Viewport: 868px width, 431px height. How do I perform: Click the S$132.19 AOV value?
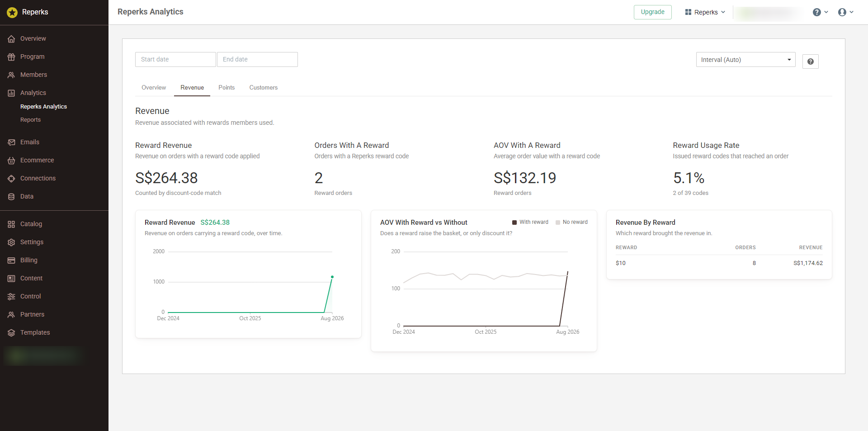coord(525,178)
